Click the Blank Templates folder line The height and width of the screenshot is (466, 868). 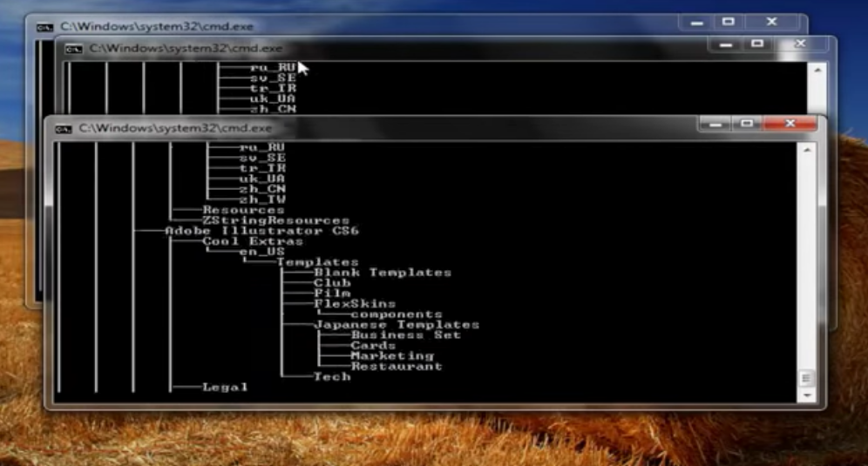pyautogui.click(x=383, y=273)
